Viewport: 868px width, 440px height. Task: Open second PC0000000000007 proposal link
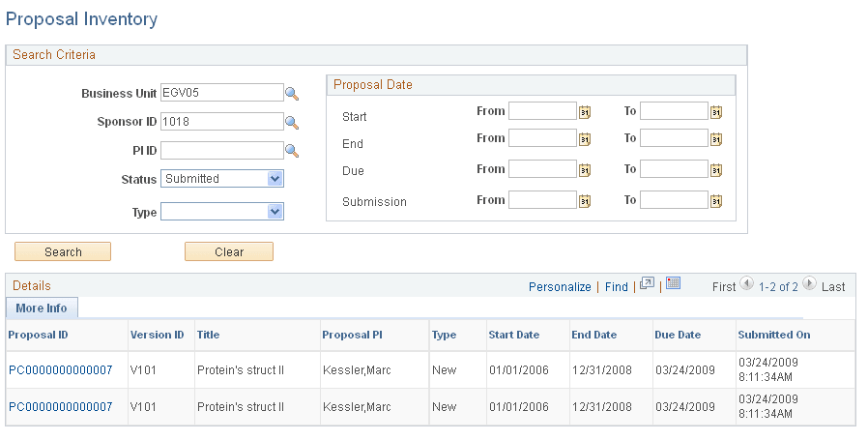pyautogui.click(x=61, y=407)
